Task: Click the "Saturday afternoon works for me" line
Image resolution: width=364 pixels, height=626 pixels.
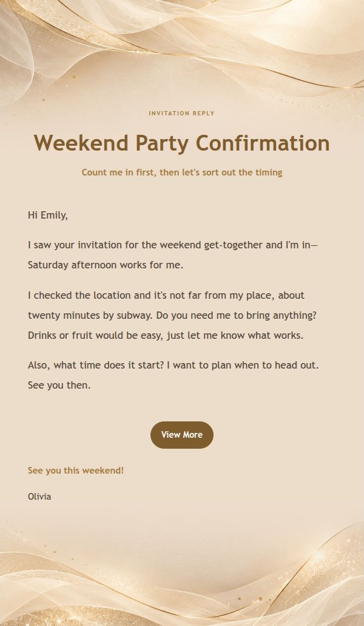Action: pos(106,265)
